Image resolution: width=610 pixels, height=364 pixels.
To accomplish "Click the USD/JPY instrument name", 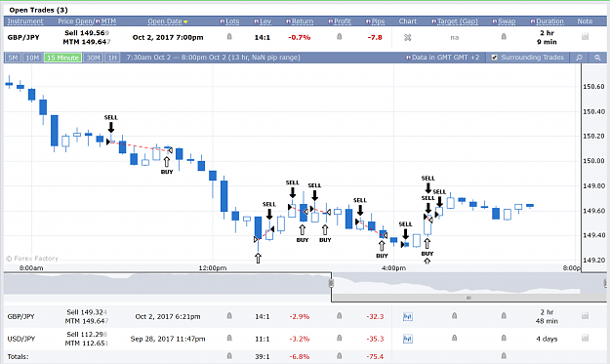I will tap(21, 339).
